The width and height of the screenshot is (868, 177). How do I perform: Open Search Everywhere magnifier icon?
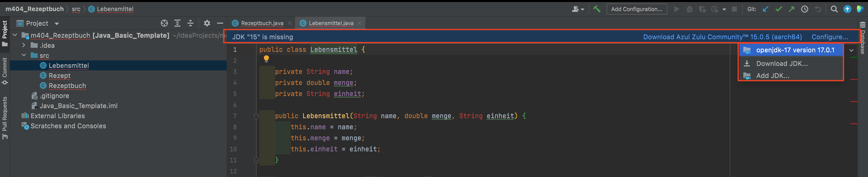tap(834, 9)
